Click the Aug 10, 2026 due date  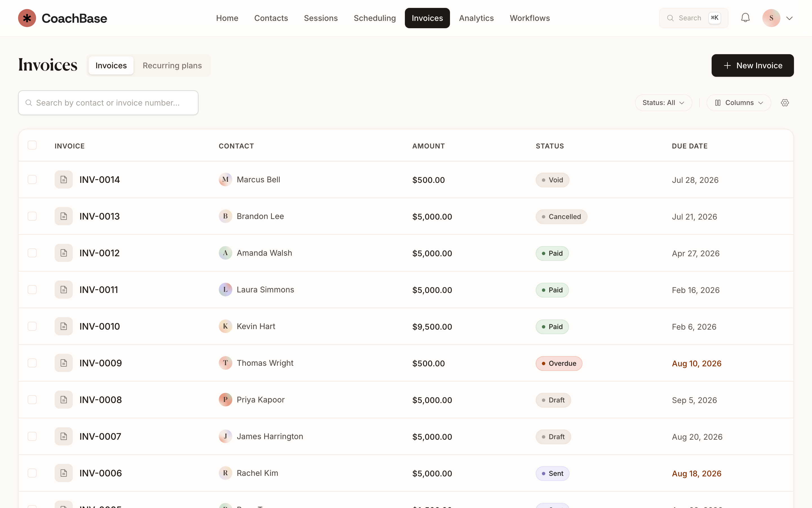coord(697,364)
